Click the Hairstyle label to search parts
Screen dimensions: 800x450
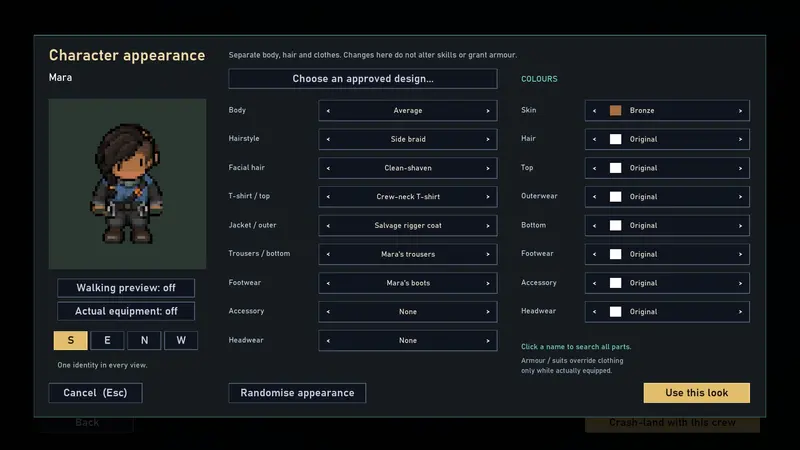pyautogui.click(x=244, y=139)
